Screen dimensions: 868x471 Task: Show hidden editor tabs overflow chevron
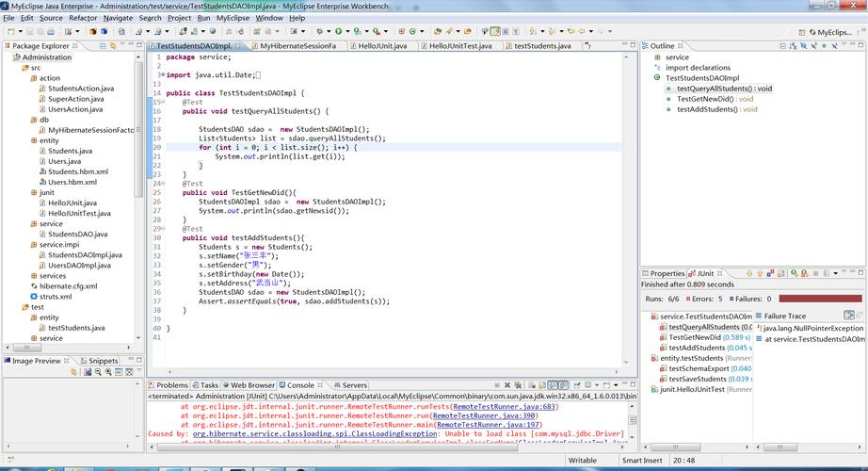[587, 45]
